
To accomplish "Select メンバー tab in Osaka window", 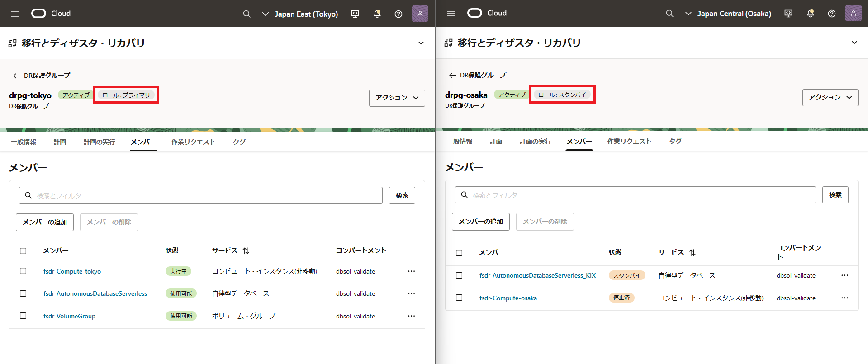I will pos(579,142).
